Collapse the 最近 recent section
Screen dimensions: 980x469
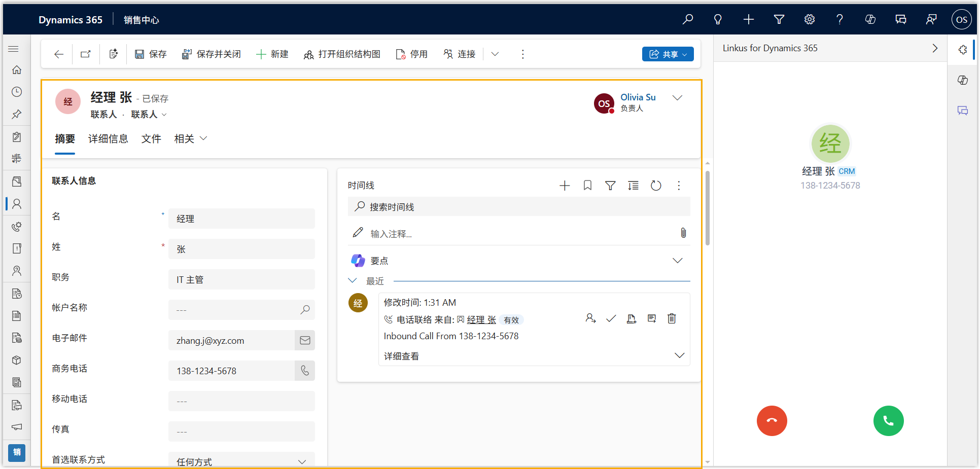(x=353, y=280)
